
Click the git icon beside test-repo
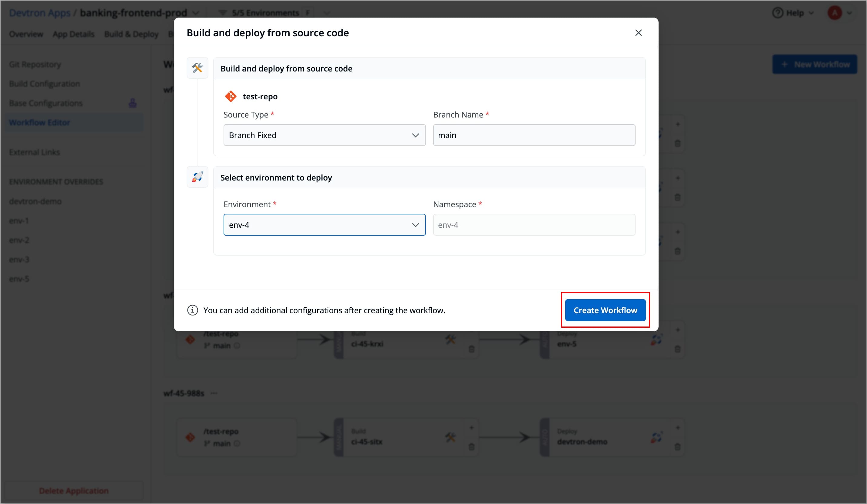[231, 96]
